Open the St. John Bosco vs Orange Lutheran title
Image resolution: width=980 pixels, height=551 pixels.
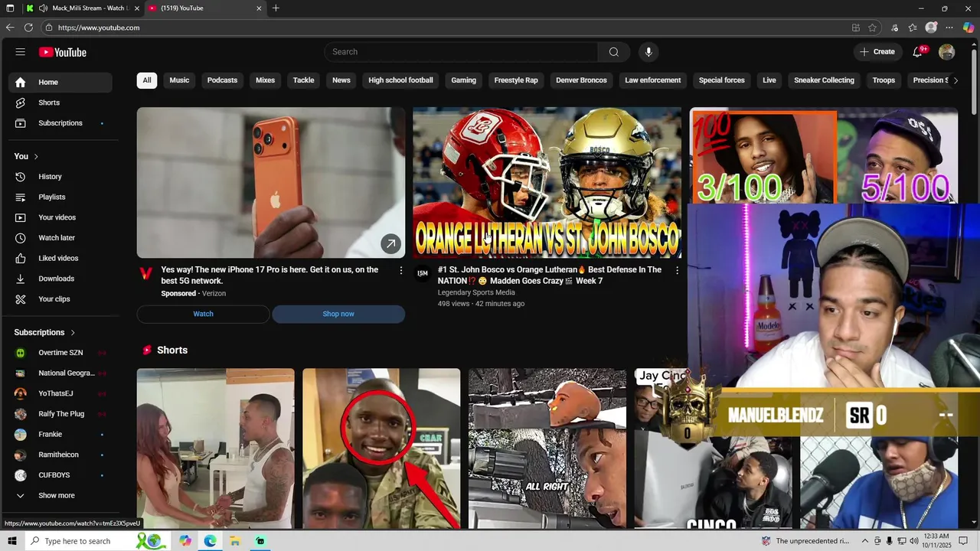(x=549, y=275)
